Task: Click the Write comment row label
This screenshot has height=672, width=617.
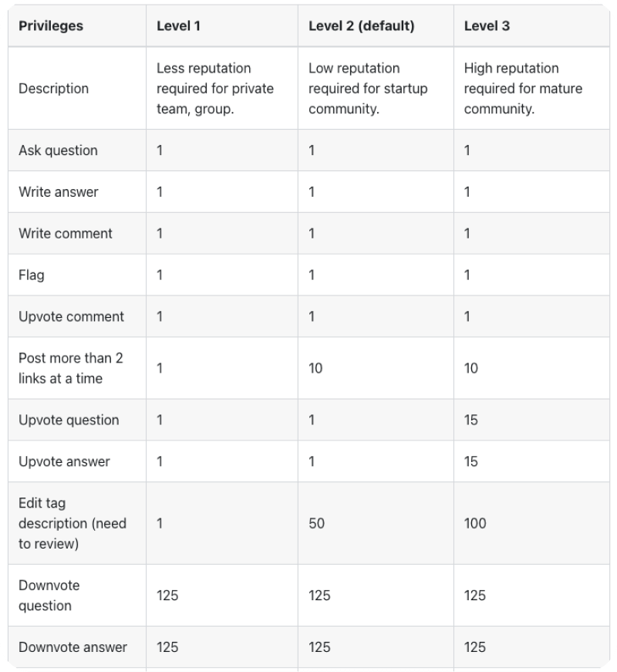Action: (66, 234)
